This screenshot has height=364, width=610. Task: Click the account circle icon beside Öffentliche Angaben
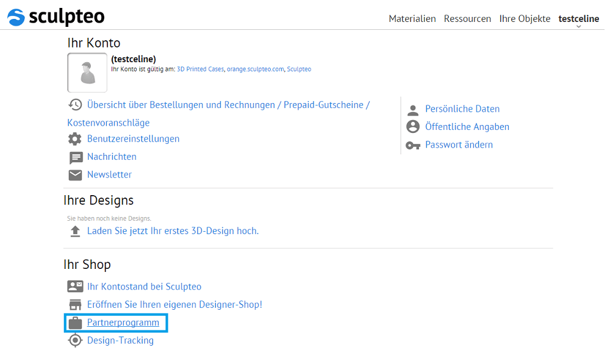[x=413, y=127]
